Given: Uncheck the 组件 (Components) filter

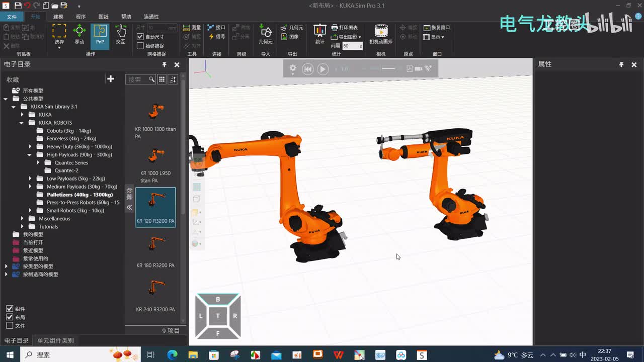Looking at the screenshot, I should click(x=10, y=309).
